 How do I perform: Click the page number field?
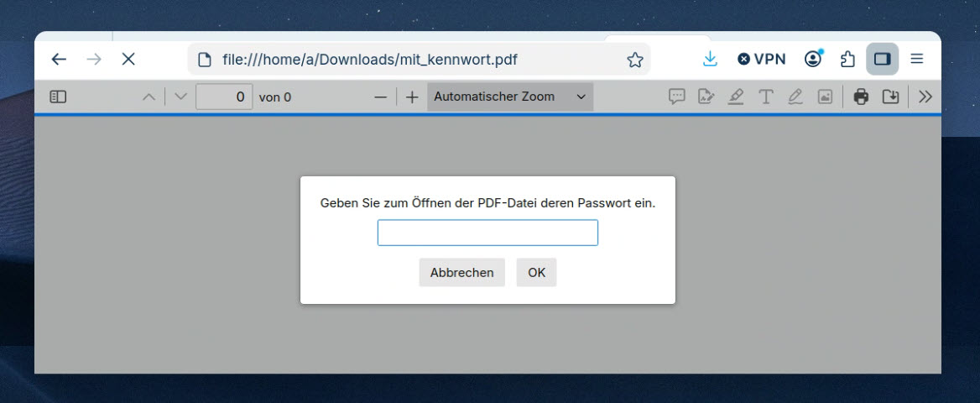coord(224,97)
